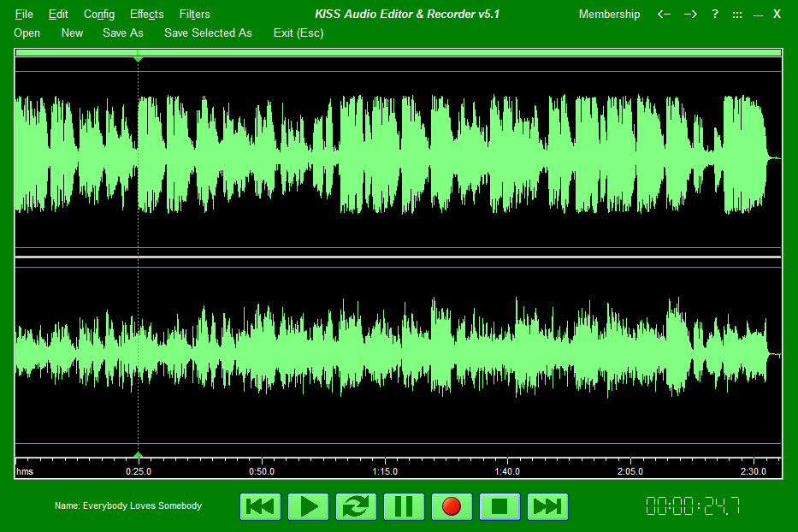The width and height of the screenshot is (798, 532).
Task: Expand the Effects menu
Action: pos(146,14)
